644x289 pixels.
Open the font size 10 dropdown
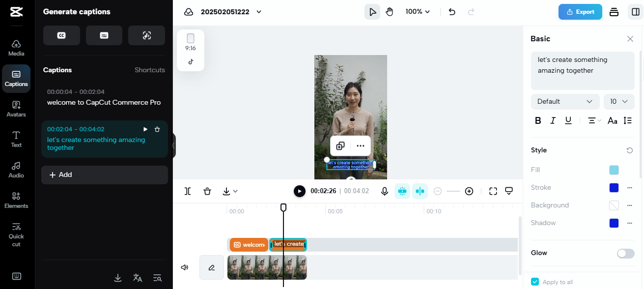[619, 102]
